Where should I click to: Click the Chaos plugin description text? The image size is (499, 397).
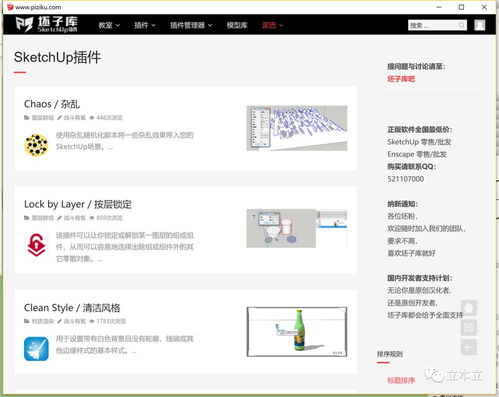(125, 141)
